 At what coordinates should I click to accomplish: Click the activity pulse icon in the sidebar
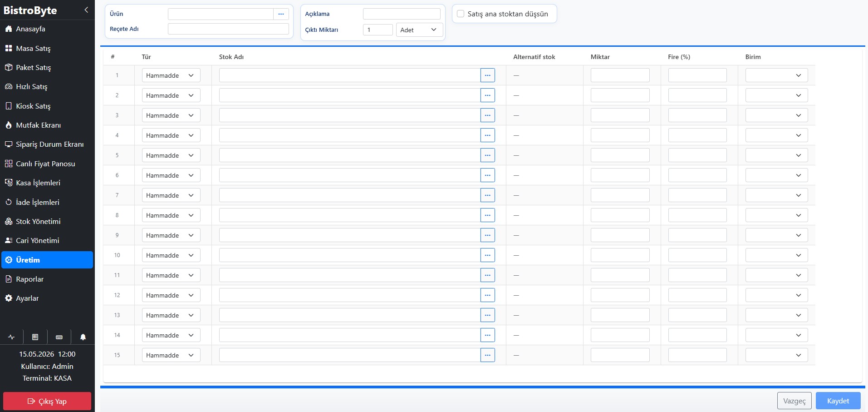pos(11,337)
